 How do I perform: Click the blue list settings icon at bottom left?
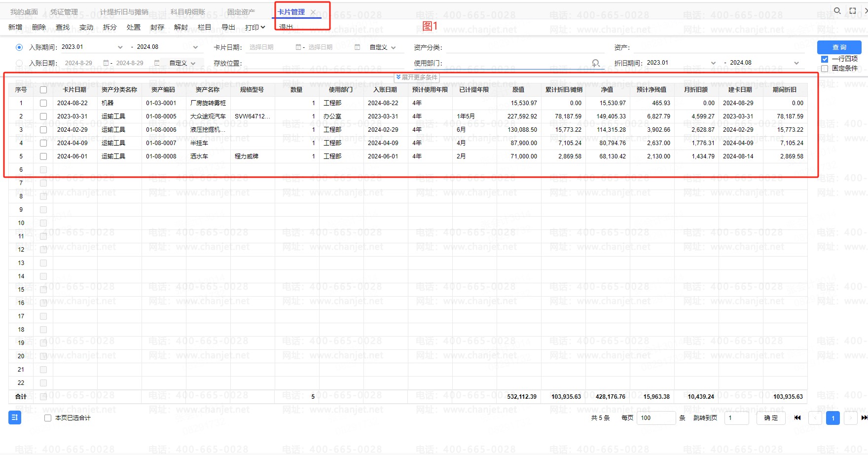14,417
